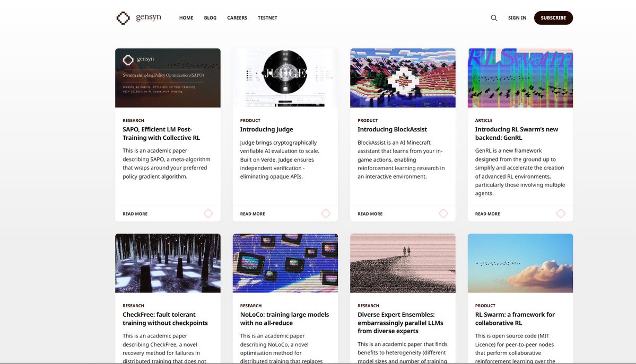
Task: Click RESEARCH tag above CheckFree title
Action: pos(134,306)
